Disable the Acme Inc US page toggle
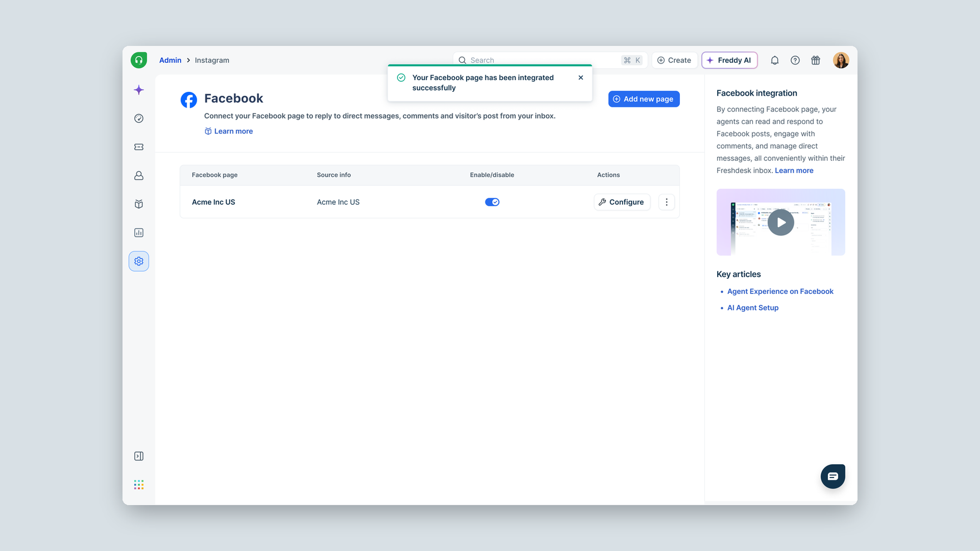Image resolution: width=980 pixels, height=551 pixels. [x=492, y=202]
